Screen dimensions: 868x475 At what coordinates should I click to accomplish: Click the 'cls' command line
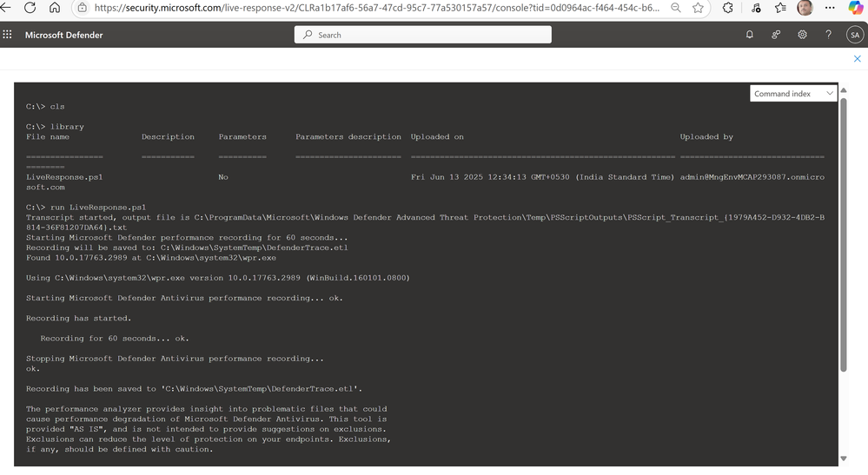[45, 106]
